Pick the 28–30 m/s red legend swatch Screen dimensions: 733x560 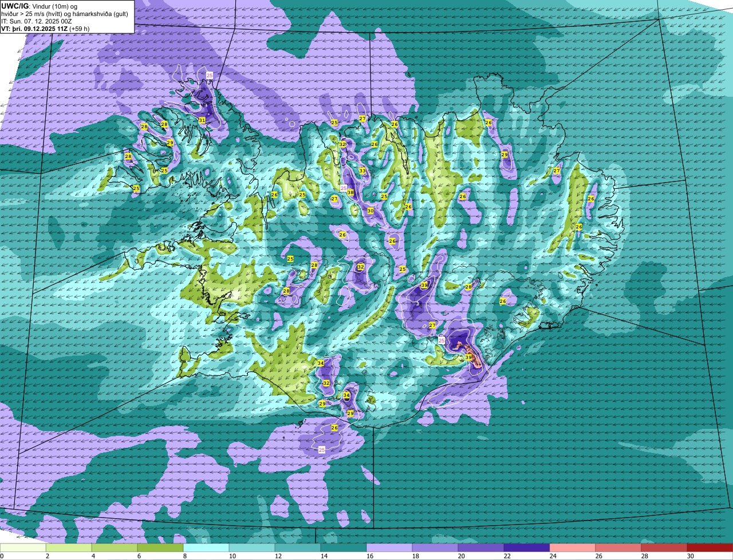(x=664, y=547)
